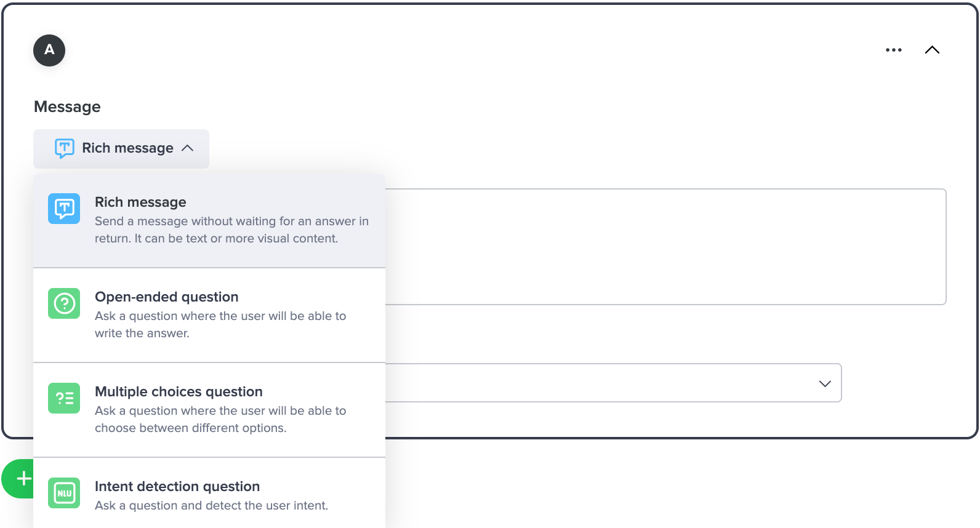980x528 pixels.
Task: Click the green NLU icon
Action: pos(64,493)
